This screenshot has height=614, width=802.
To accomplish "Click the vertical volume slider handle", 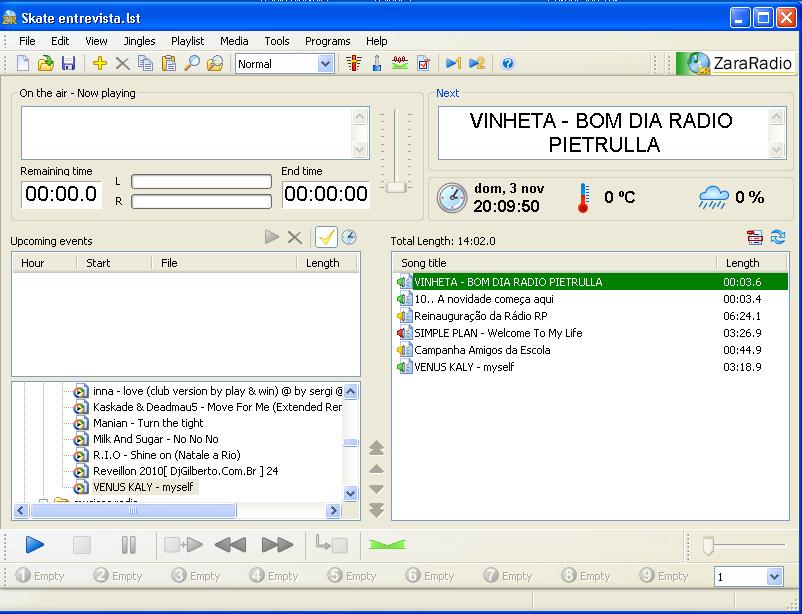I will (x=396, y=187).
